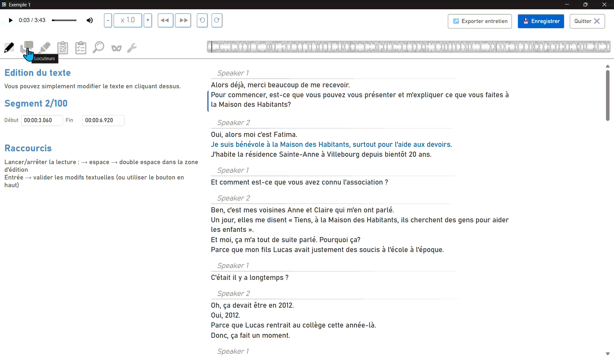This screenshot has height=364, width=614.
Task: Click the segment "Pour commencer, est-ce que vous pouvez"
Action: coord(360,100)
